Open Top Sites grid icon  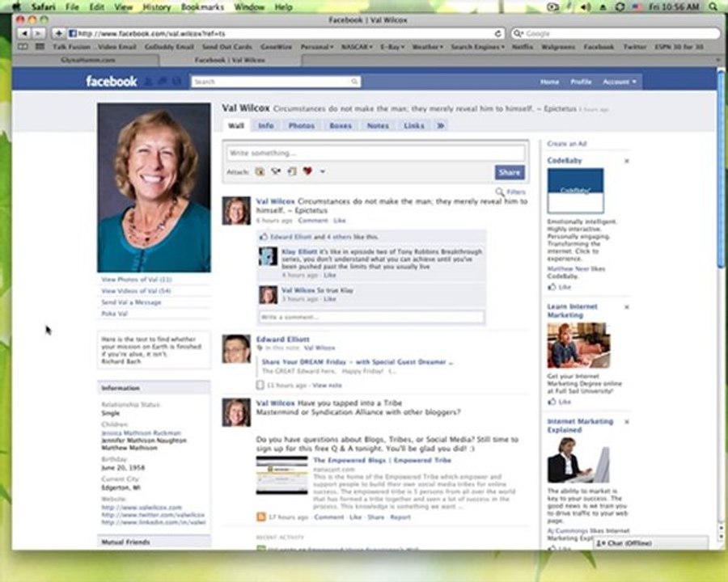click(x=40, y=47)
